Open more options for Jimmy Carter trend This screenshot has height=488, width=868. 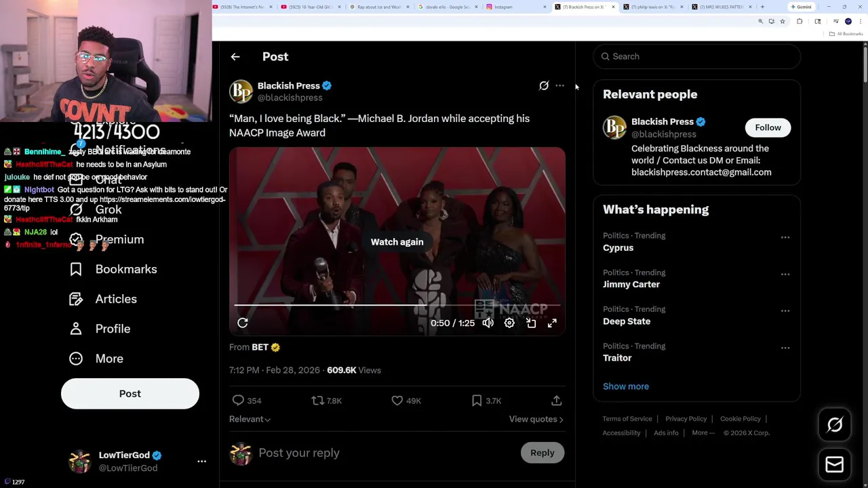click(785, 274)
